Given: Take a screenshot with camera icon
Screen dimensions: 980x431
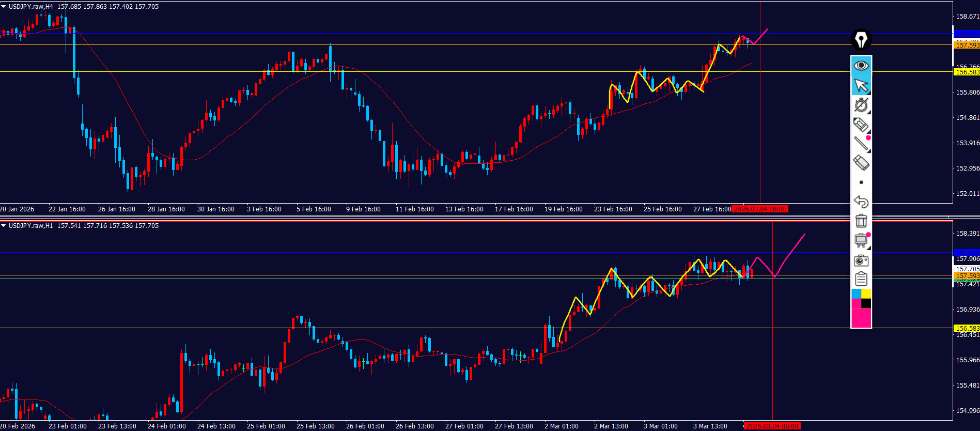Looking at the screenshot, I should pyautogui.click(x=861, y=260).
